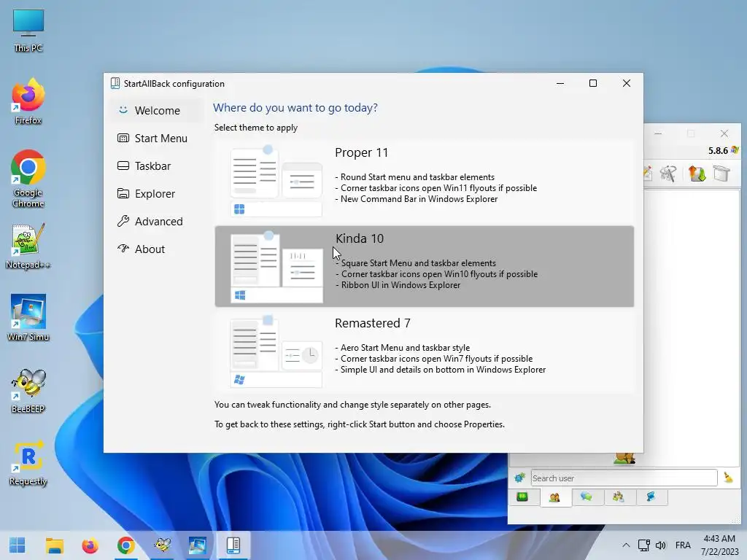
Task: Apply the Remastered 7 theme
Action: point(424,351)
